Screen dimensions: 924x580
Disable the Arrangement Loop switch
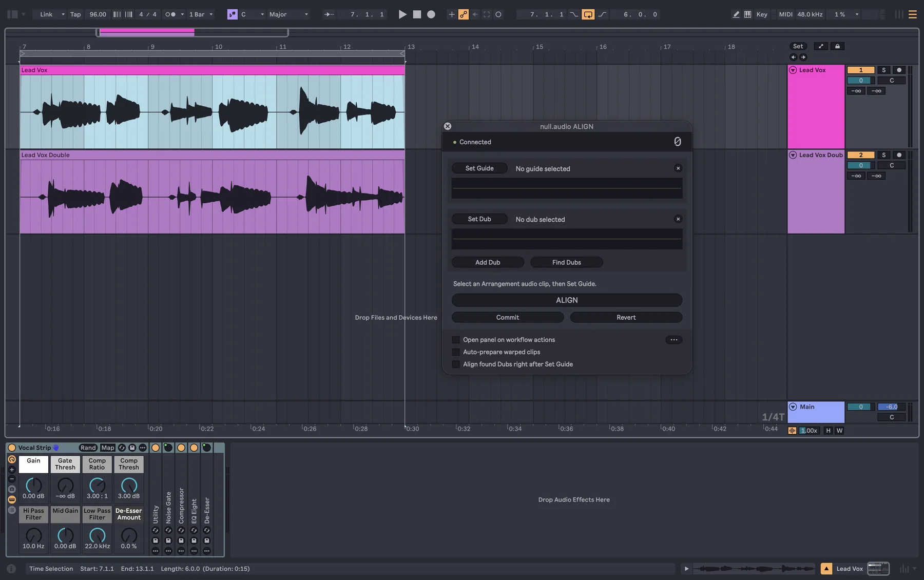pos(588,14)
